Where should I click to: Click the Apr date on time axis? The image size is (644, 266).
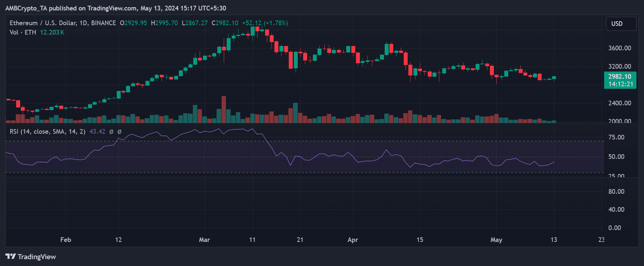click(353, 240)
